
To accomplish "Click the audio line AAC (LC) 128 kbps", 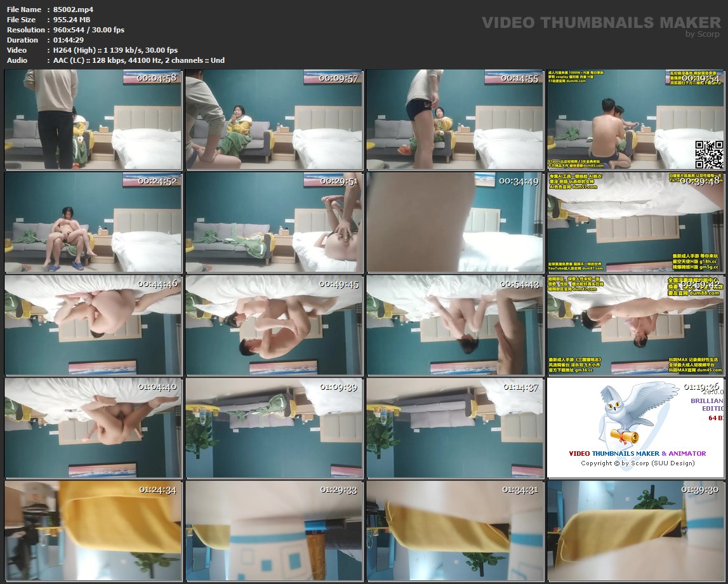I will point(139,60).
